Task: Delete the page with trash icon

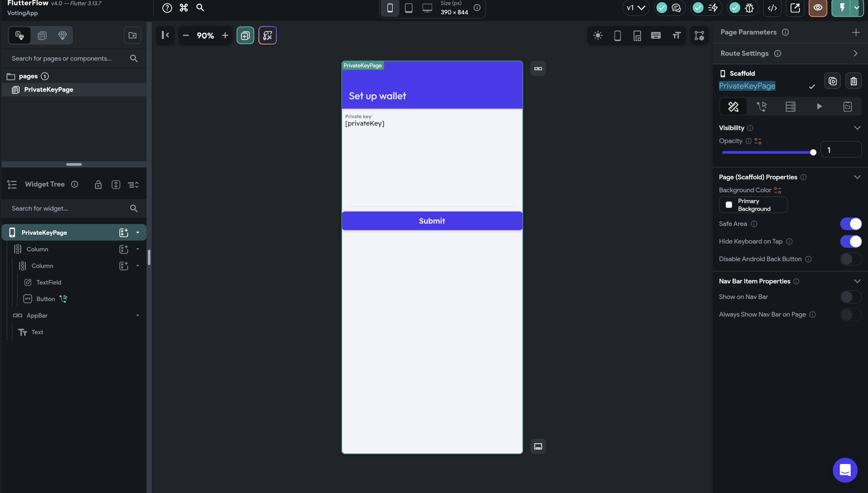Action: point(854,81)
